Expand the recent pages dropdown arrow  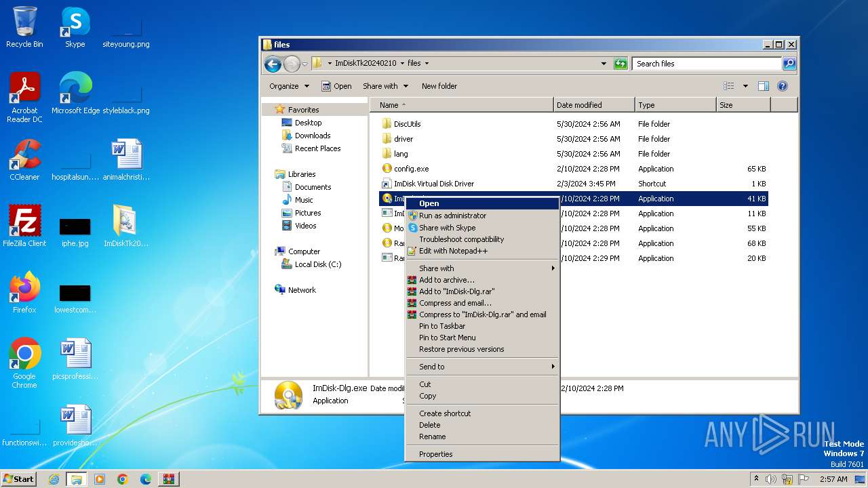(x=304, y=64)
